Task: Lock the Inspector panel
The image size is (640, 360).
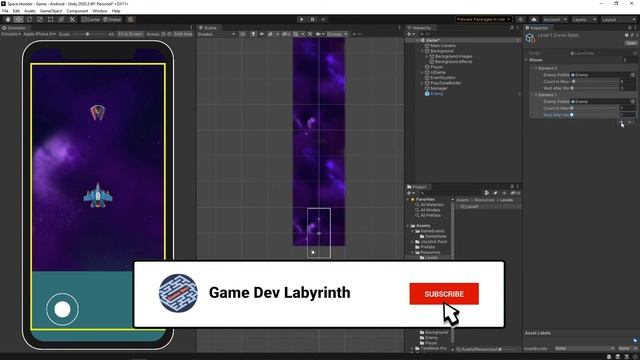Action: pos(629,28)
